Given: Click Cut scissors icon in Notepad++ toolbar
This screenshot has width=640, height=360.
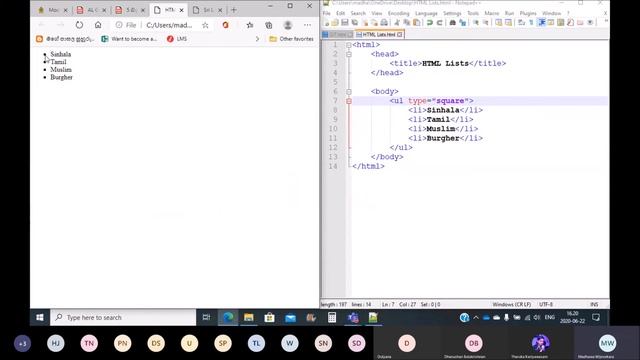Looking at the screenshot, I should point(397,23).
